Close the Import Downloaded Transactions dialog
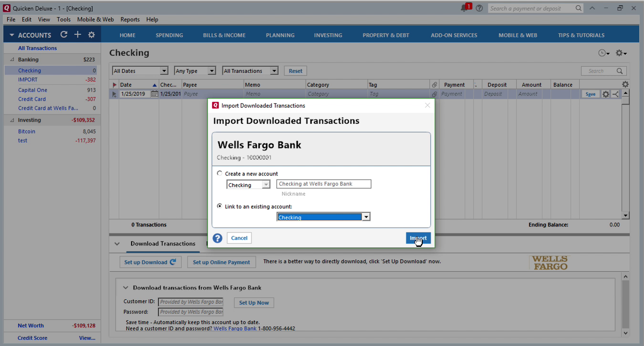Screen dimensions: 644x346 tap(427, 105)
